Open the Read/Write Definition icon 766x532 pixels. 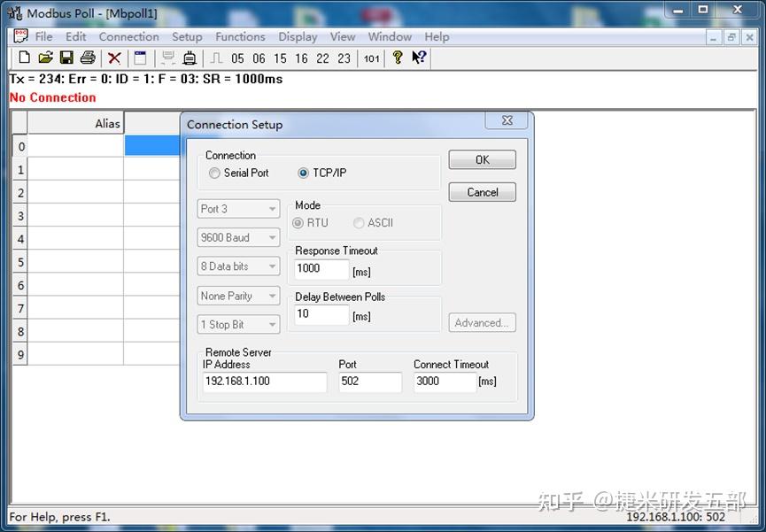140,58
